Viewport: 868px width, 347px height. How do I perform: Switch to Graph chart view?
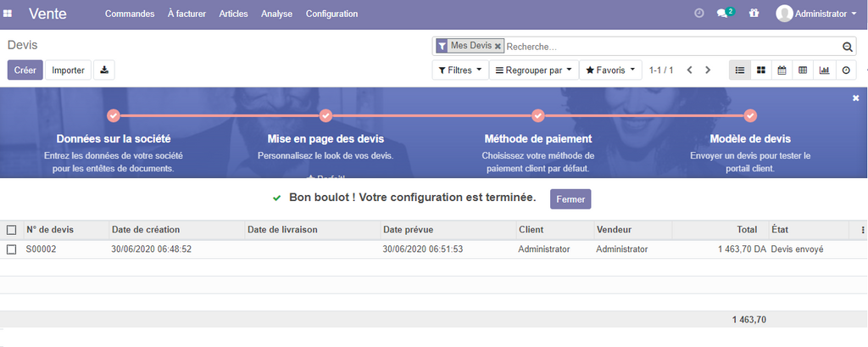(824, 70)
